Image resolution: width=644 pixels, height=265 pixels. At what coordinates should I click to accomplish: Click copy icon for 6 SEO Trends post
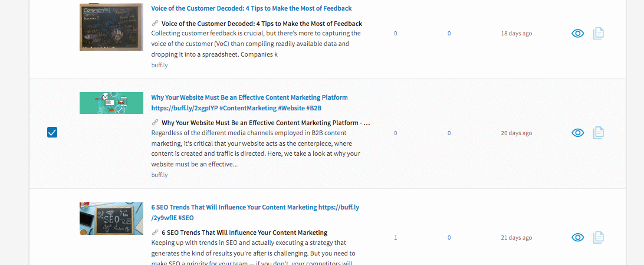click(x=599, y=237)
